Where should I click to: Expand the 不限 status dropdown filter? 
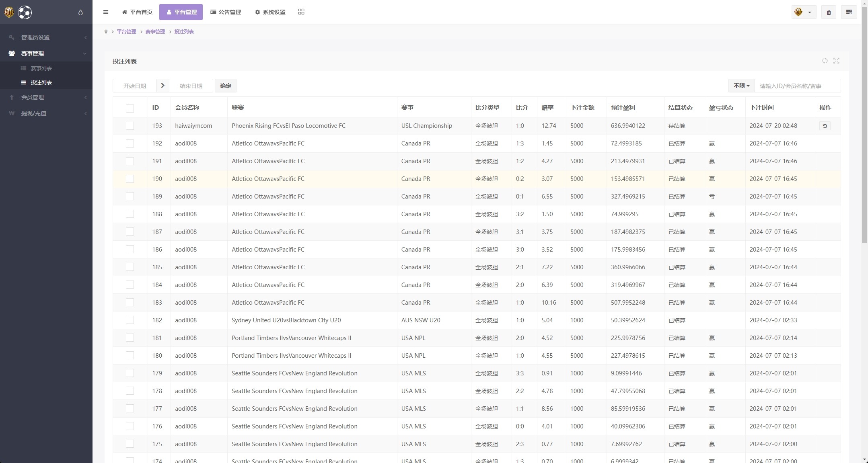click(741, 86)
